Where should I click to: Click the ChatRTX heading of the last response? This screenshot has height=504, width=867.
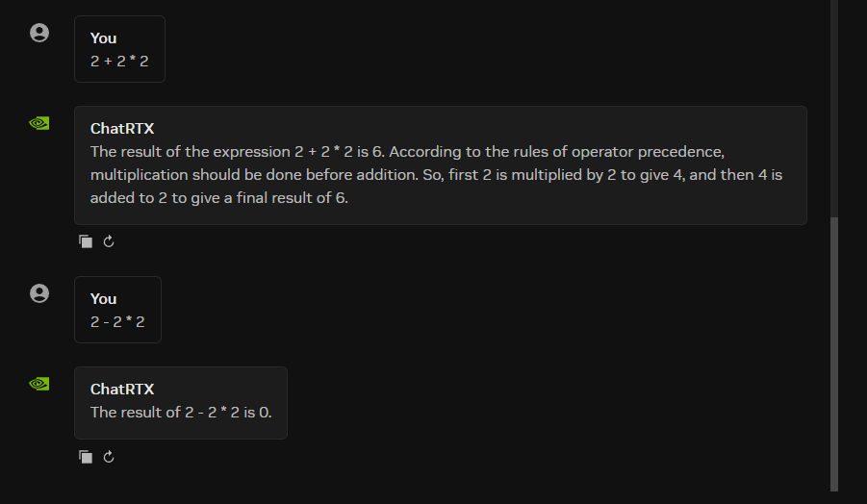click(122, 390)
